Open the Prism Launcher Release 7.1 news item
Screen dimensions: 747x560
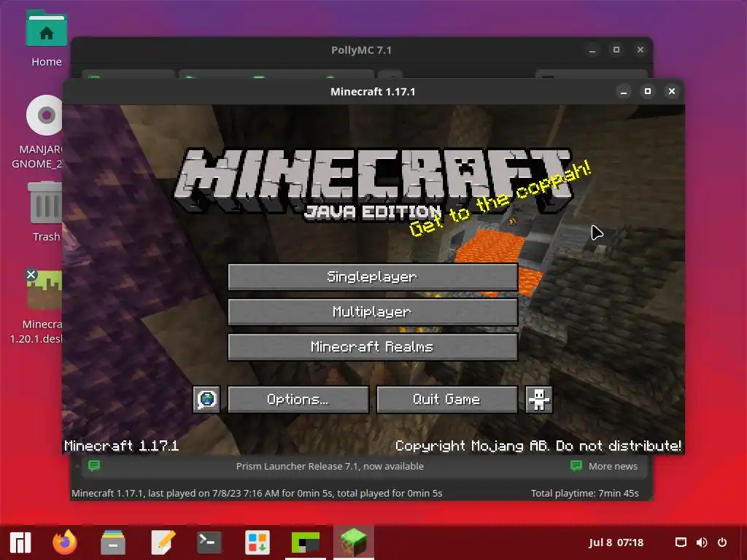point(330,466)
